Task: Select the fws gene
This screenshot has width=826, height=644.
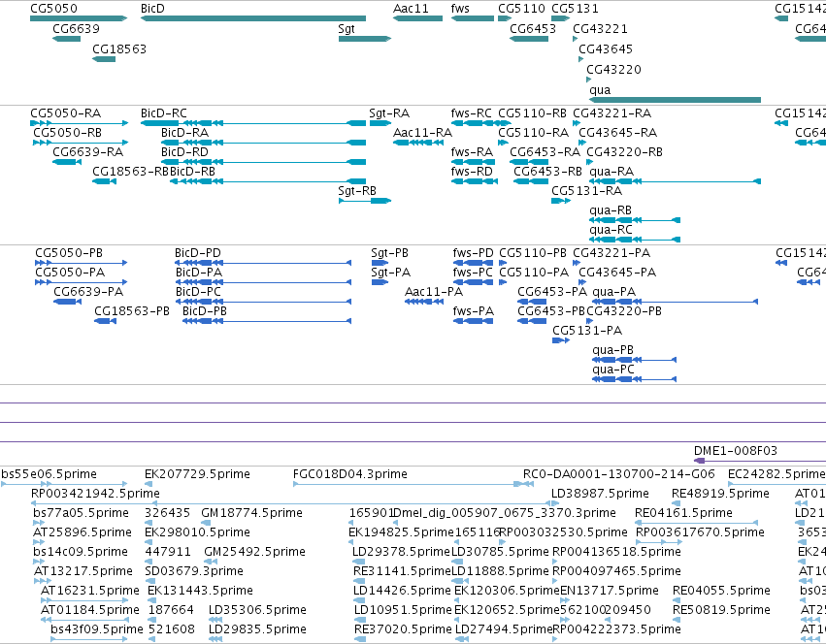Action: click(473, 18)
